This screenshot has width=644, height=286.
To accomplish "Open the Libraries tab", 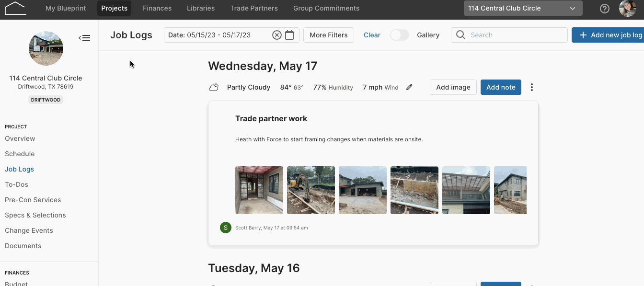I will pos(201,8).
